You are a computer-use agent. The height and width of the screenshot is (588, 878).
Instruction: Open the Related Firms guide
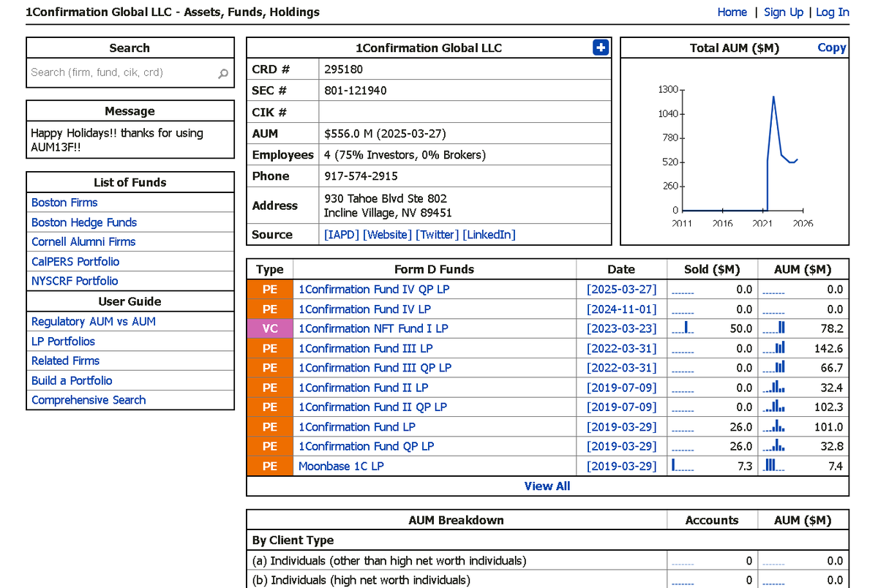click(65, 361)
